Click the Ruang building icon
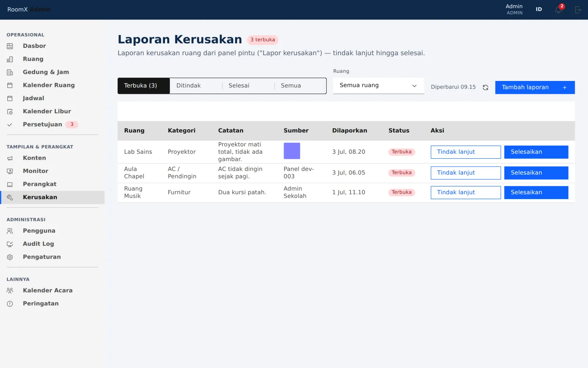This screenshot has width=588, height=368. click(10, 59)
